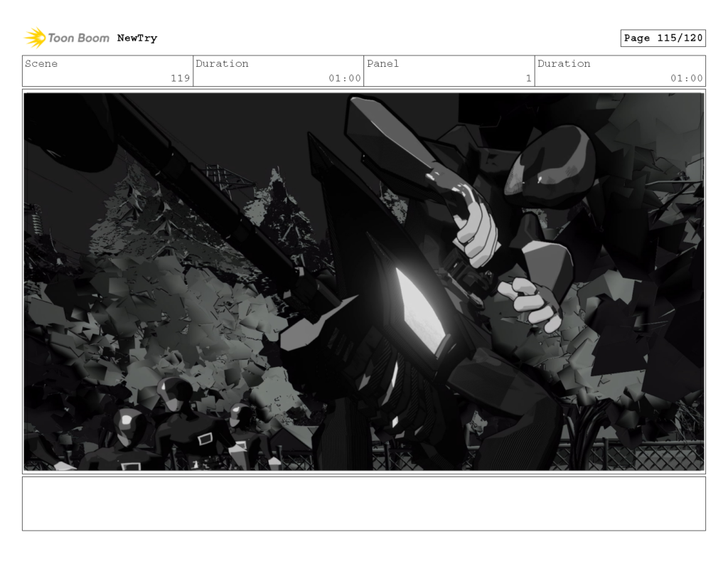Select the Panel header cell

click(382, 63)
